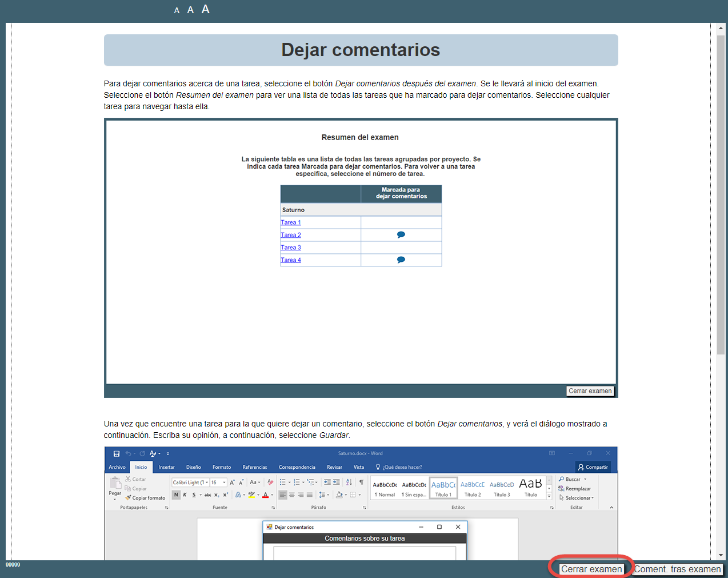The image size is (728, 578).
Task: Select the smallest font size A icon
Action: tap(177, 10)
